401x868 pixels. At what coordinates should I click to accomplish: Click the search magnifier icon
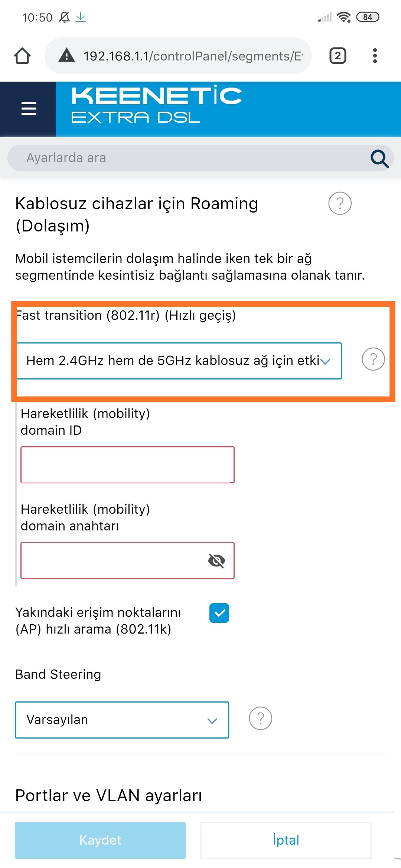379,159
